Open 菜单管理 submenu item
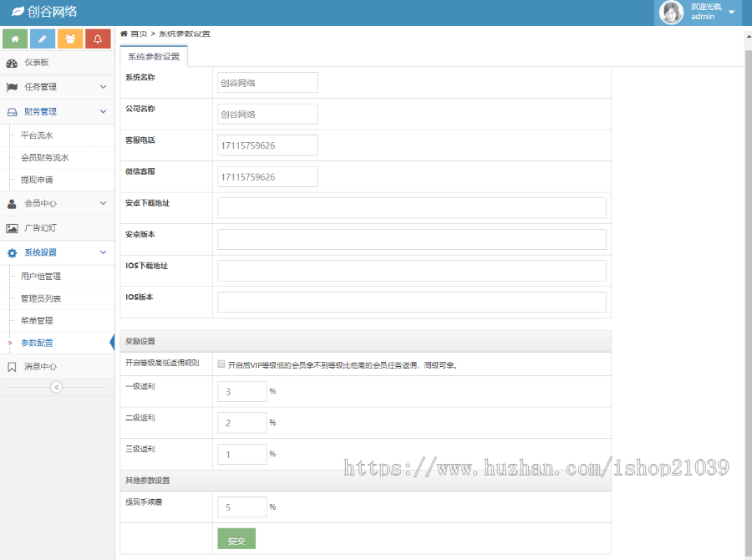The height and width of the screenshot is (560, 752). click(x=37, y=321)
